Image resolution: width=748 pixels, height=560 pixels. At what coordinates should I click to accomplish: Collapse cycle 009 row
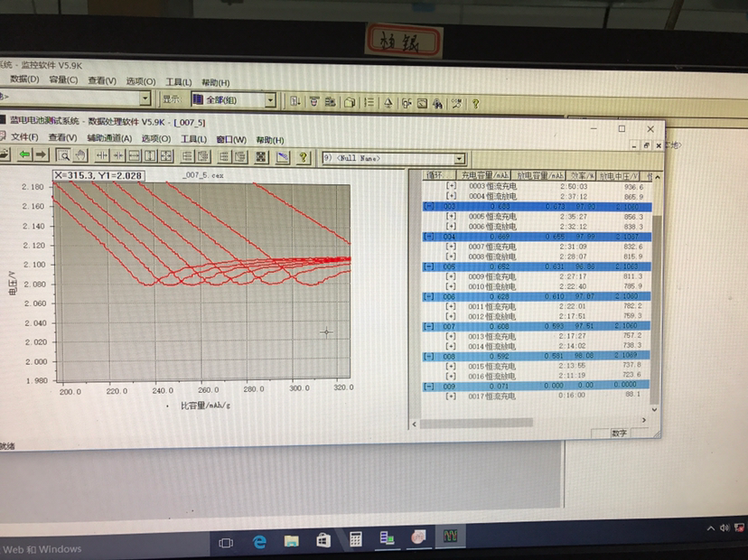pyautogui.click(x=429, y=386)
